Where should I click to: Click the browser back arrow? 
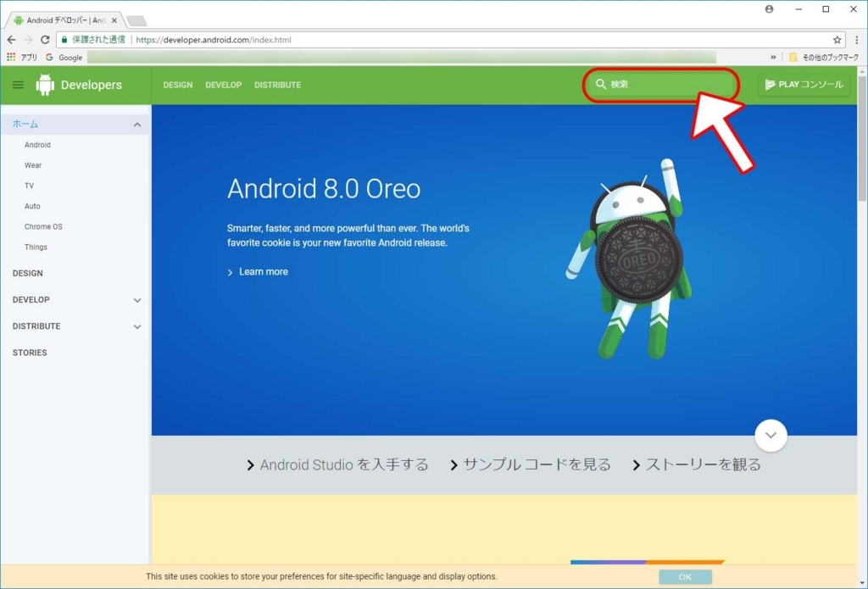tap(12, 40)
